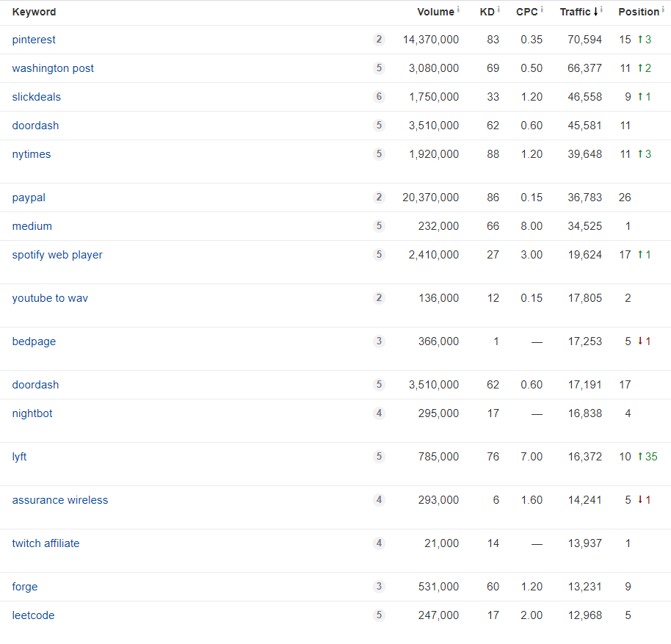Open the youtube to wav keyword link

(x=50, y=298)
